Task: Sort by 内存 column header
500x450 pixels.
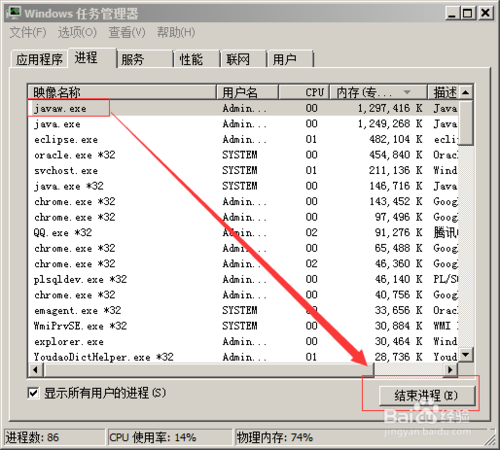Action: coord(379,92)
